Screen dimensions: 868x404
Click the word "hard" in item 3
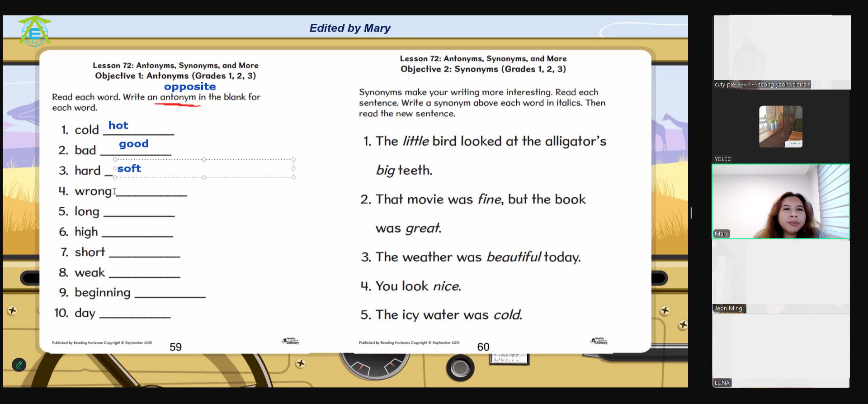[x=88, y=171]
